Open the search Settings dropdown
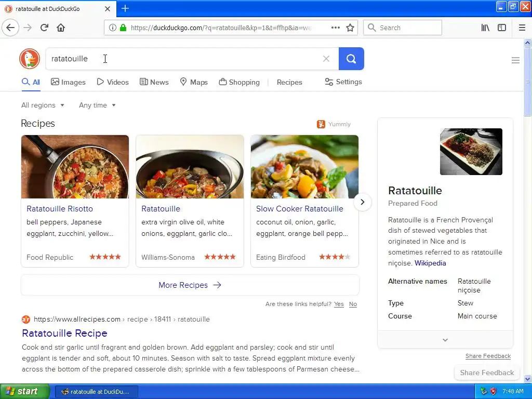Image resolution: width=532 pixels, height=399 pixels. point(343,82)
